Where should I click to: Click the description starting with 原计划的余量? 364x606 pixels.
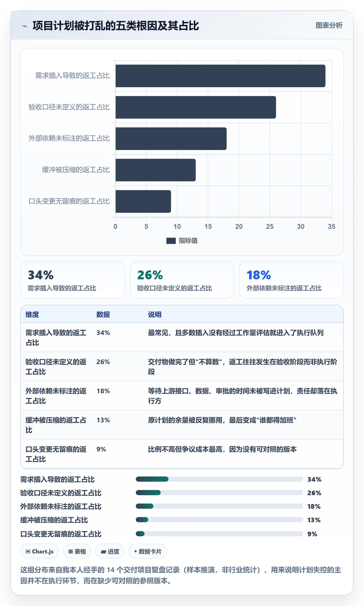222,420
